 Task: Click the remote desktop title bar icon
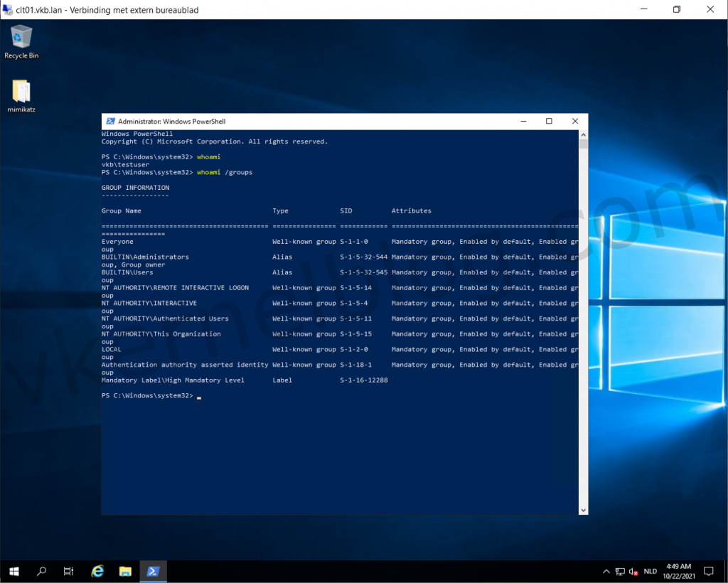[x=8, y=10]
